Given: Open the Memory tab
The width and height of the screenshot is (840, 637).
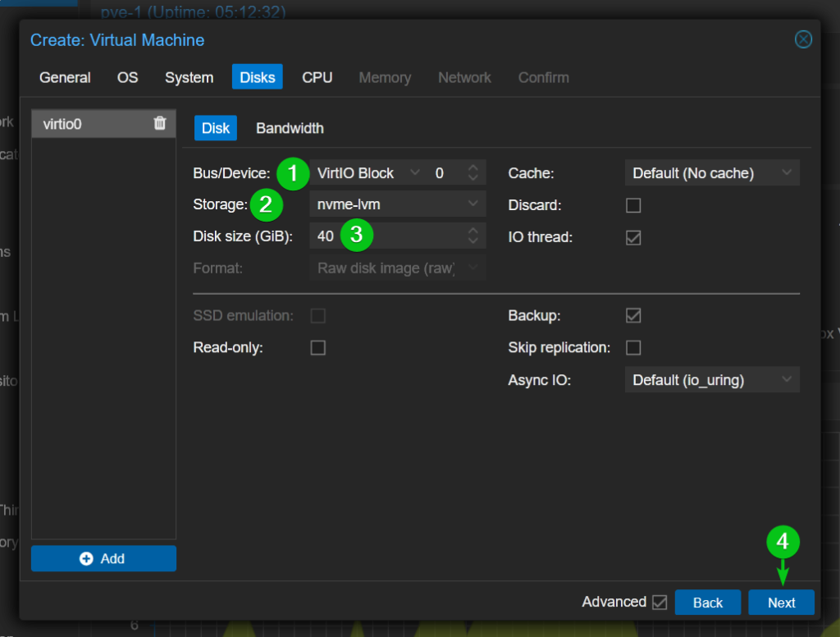Looking at the screenshot, I should coord(385,77).
